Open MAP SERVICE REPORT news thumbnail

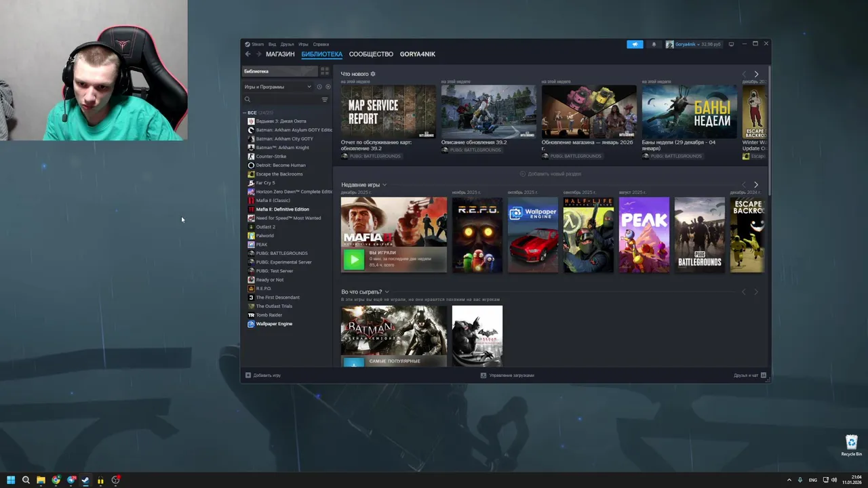coord(389,112)
